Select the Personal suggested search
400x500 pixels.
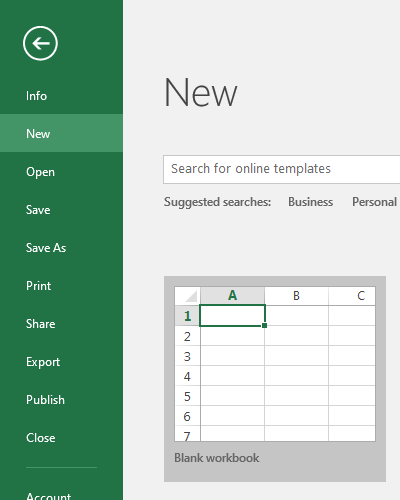pos(374,202)
